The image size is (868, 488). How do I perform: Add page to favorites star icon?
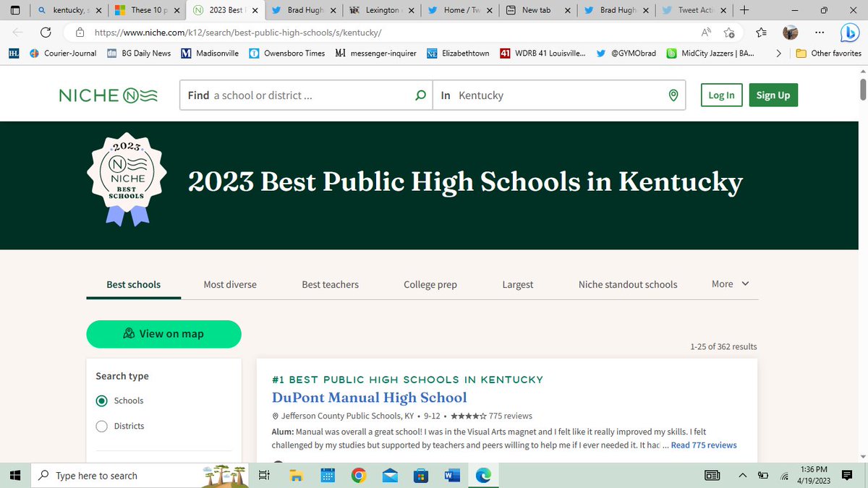(729, 33)
